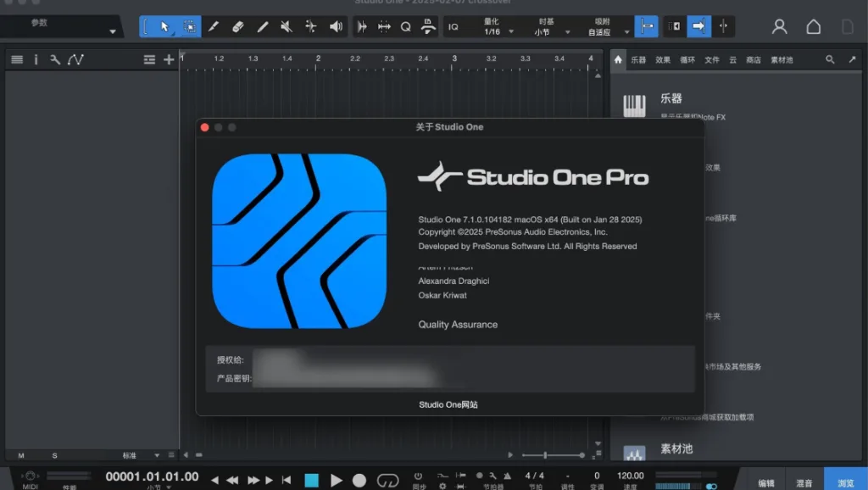
Task: Select the Range selection tool
Action: (189, 27)
